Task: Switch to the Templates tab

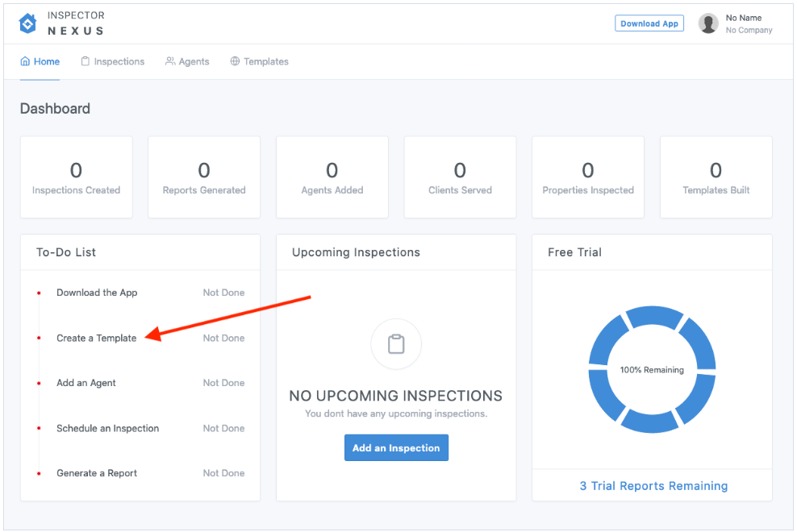Action: click(265, 61)
